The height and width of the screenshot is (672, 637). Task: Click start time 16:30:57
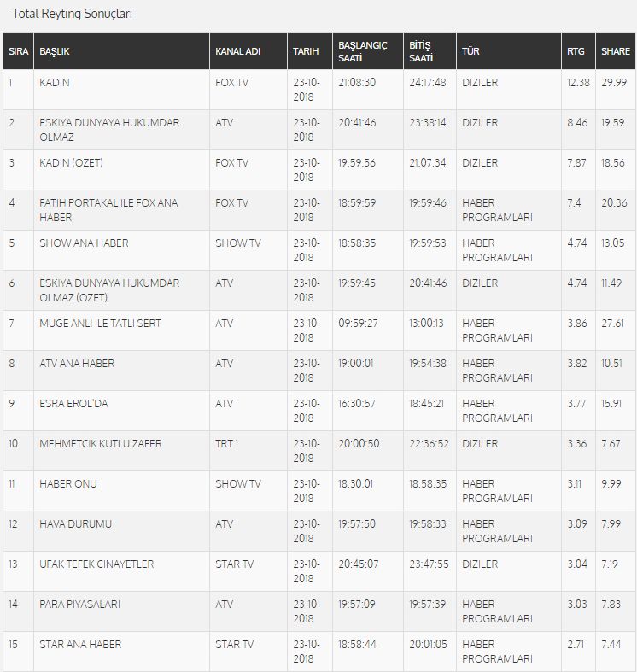pyautogui.click(x=357, y=404)
